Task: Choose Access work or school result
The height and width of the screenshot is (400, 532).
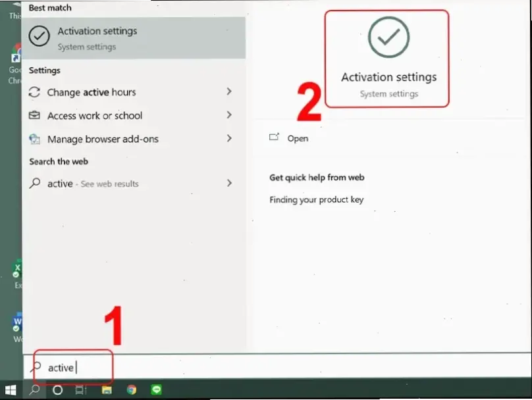Action: 94,116
